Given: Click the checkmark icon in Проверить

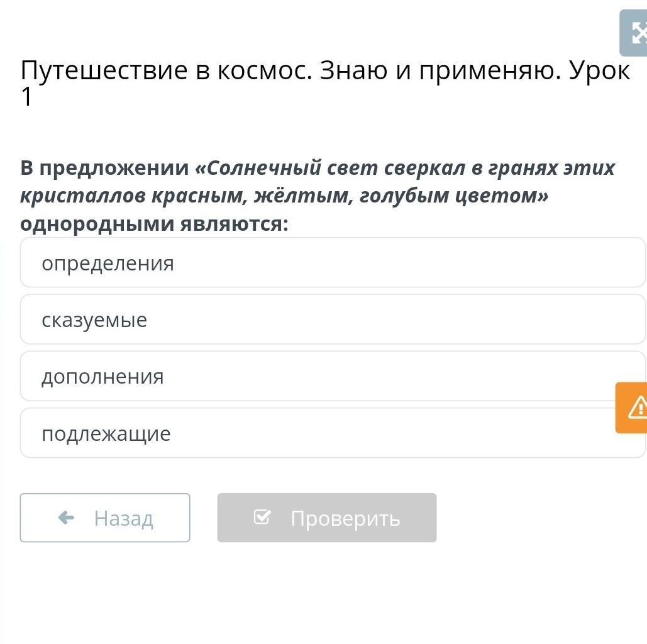Looking at the screenshot, I should pyautogui.click(x=262, y=518).
